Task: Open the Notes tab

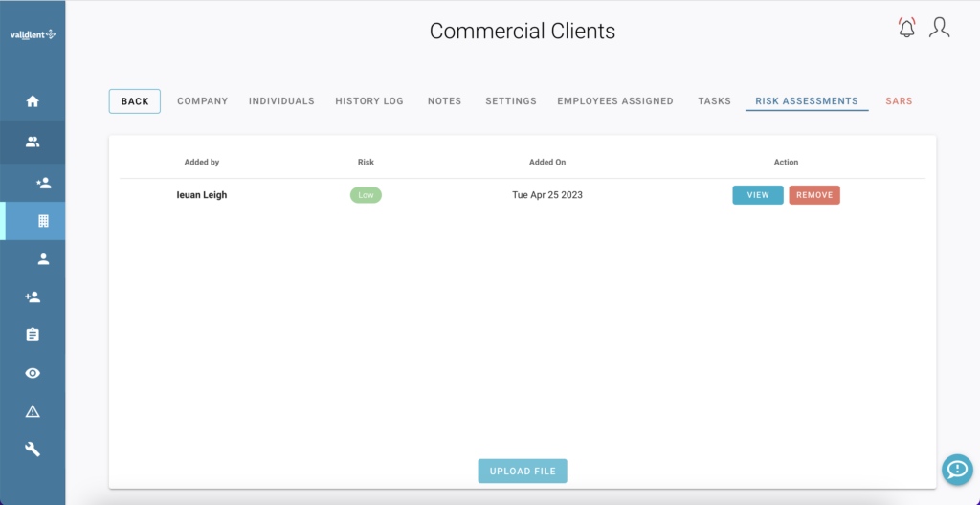Action: 444,101
